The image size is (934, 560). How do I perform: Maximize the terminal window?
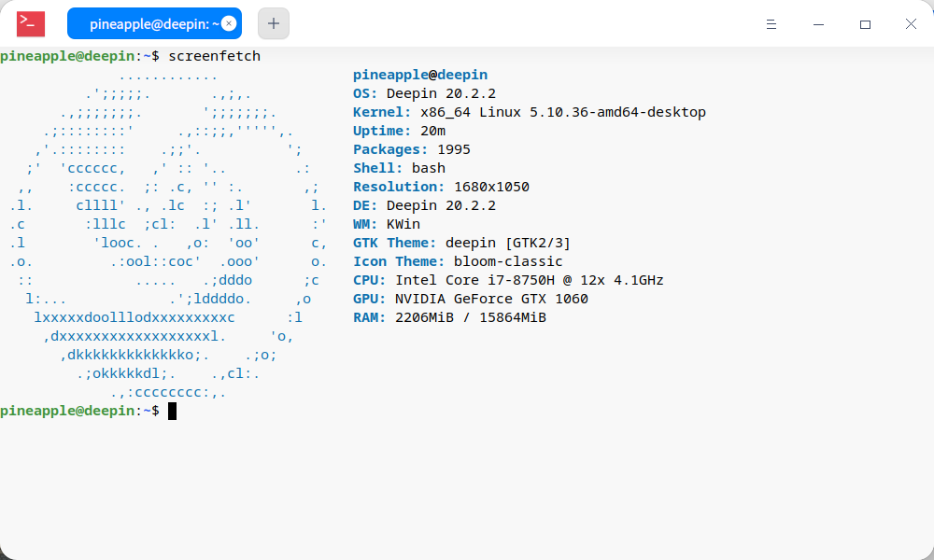click(865, 24)
